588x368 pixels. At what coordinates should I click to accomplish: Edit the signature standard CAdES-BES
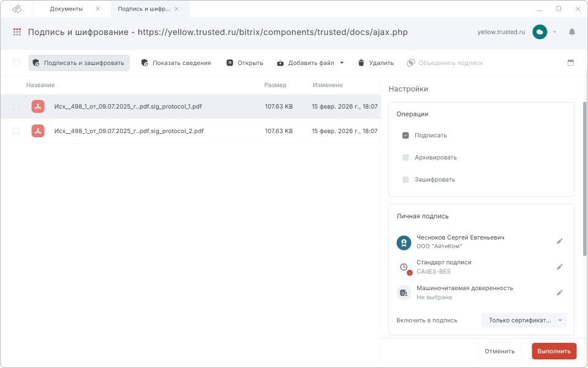coord(559,267)
